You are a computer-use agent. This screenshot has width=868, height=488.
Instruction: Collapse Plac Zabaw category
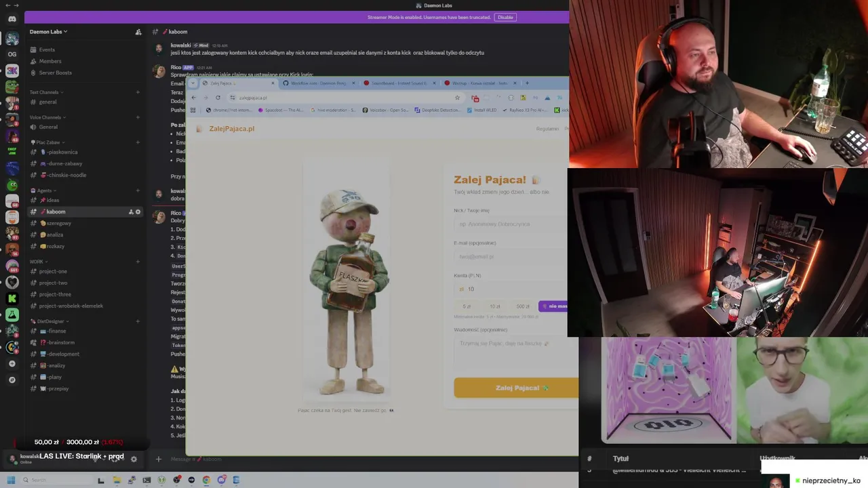[47, 142]
